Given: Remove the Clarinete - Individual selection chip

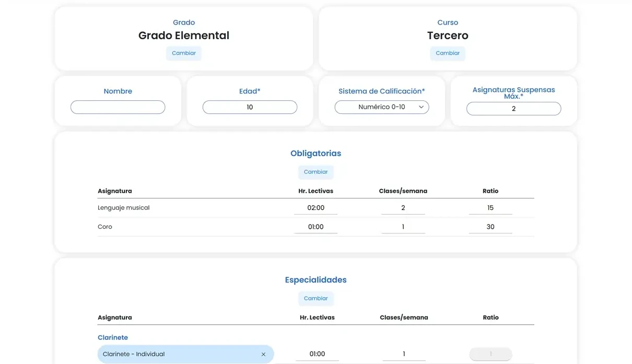Looking at the screenshot, I should point(263,354).
